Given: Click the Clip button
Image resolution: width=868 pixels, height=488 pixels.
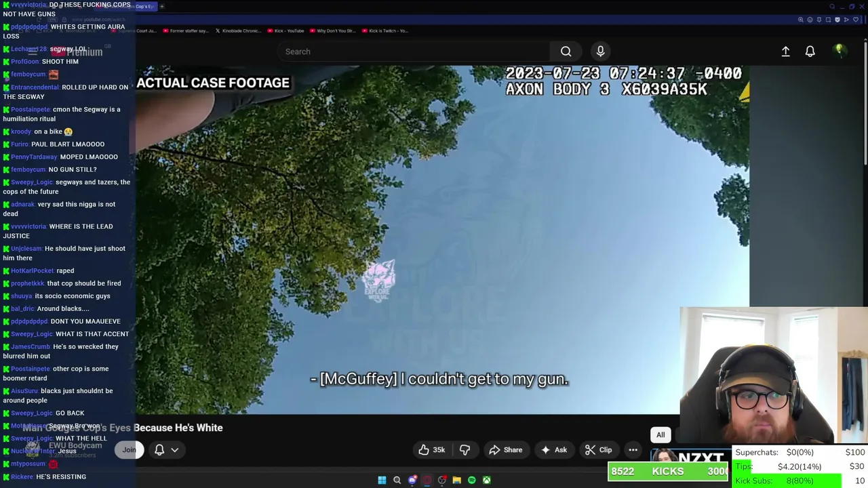Looking at the screenshot, I should (x=598, y=450).
